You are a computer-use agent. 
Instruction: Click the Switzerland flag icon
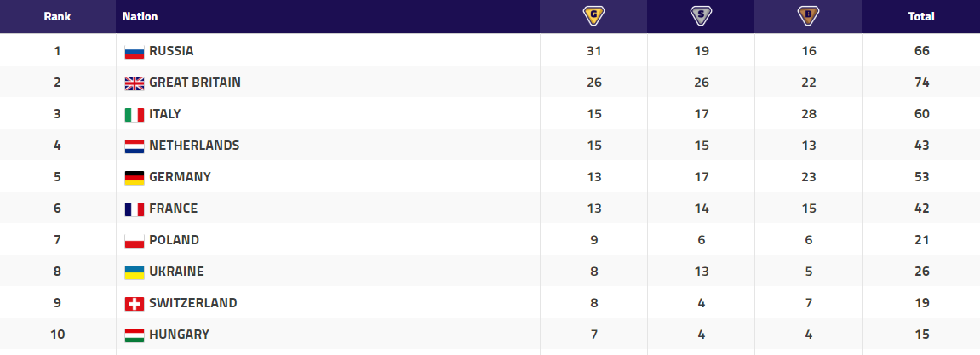pyautogui.click(x=135, y=304)
